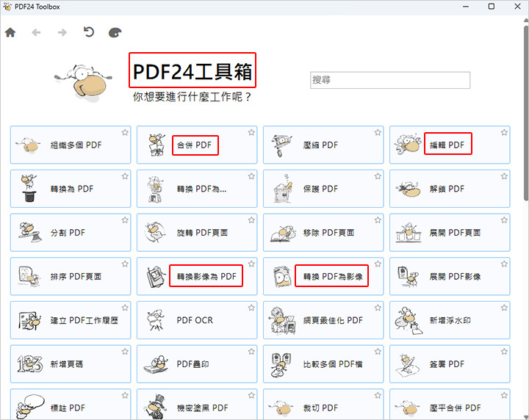Screen dimensions: 529x420
Task: Toggle favorite star on 轉換影像為 PDF
Action: pyautogui.click(x=251, y=264)
